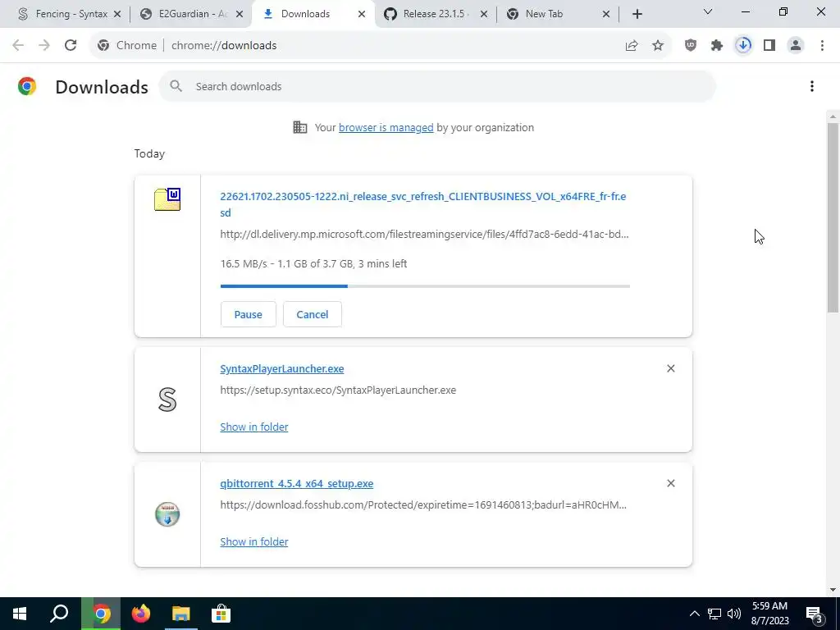
Task: Click the scrollbar down arrow
Action: 833,590
